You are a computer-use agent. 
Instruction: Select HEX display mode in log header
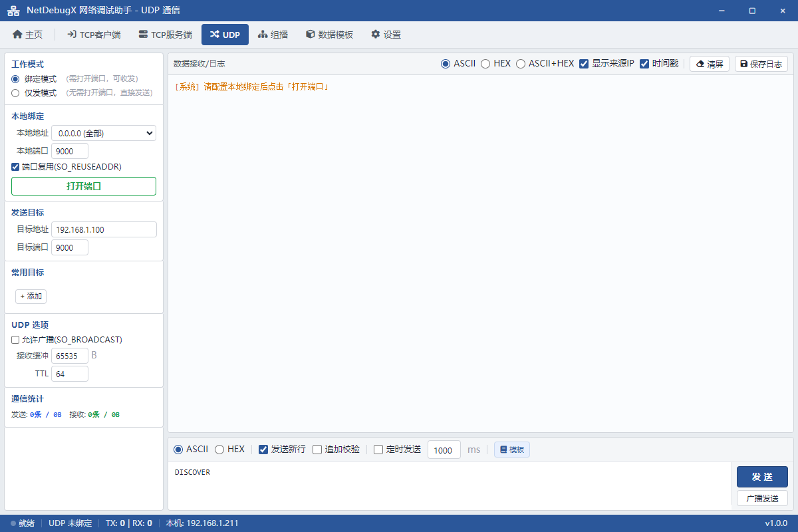click(485, 64)
